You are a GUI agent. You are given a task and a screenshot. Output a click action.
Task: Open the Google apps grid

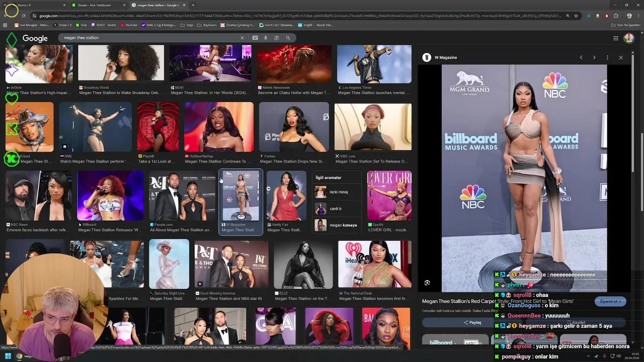click(x=616, y=38)
